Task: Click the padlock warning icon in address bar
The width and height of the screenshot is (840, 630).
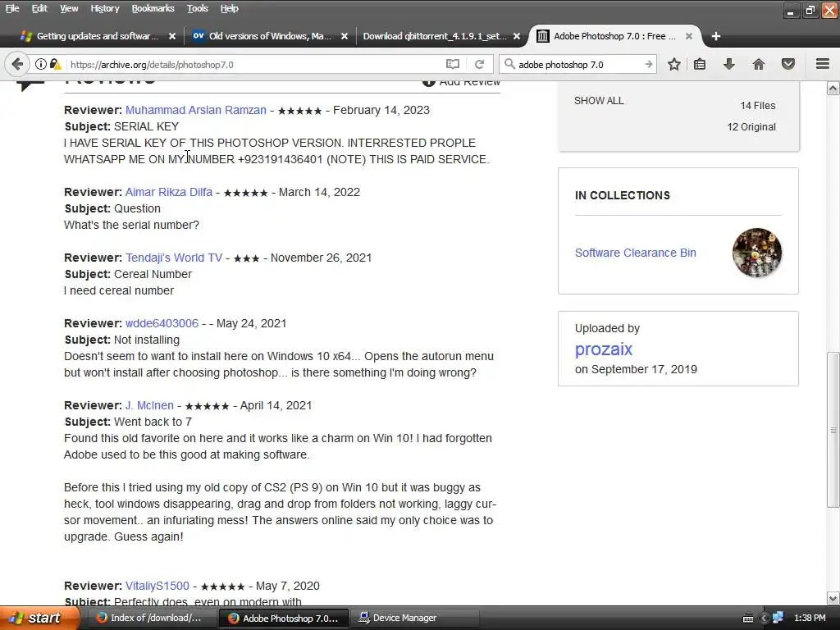Action: tap(55, 64)
